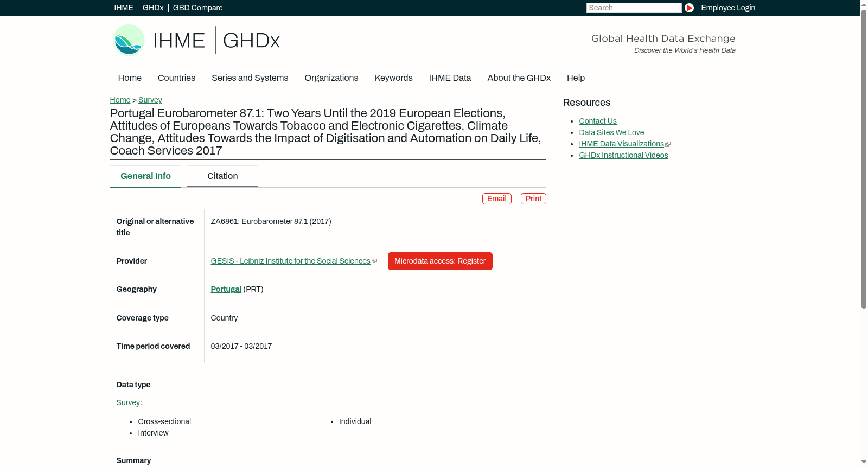Click the Email button
Image resolution: width=868 pixels, height=467 pixels.
tap(497, 199)
